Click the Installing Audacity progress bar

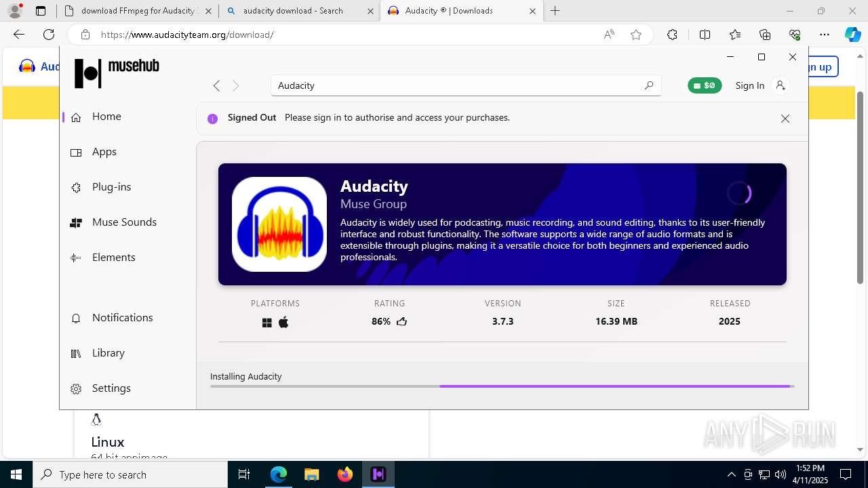[x=502, y=386]
